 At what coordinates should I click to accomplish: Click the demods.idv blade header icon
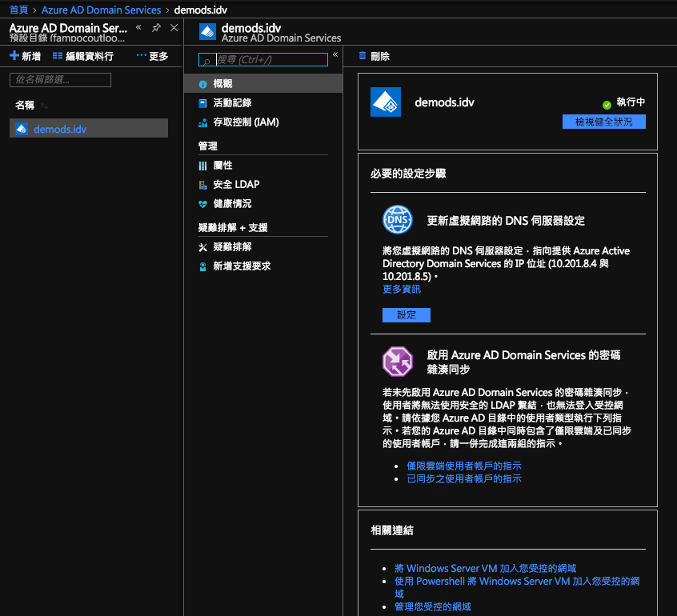click(208, 31)
